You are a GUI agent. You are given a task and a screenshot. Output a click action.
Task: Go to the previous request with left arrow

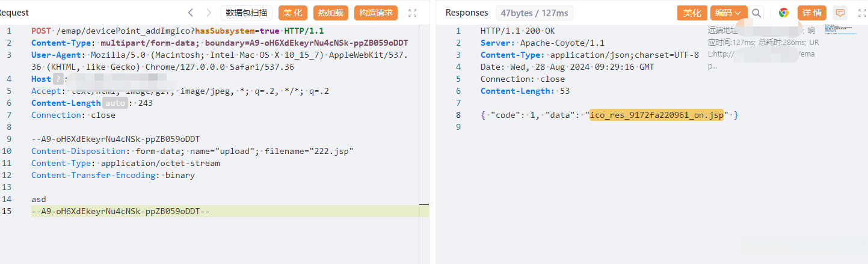click(191, 13)
